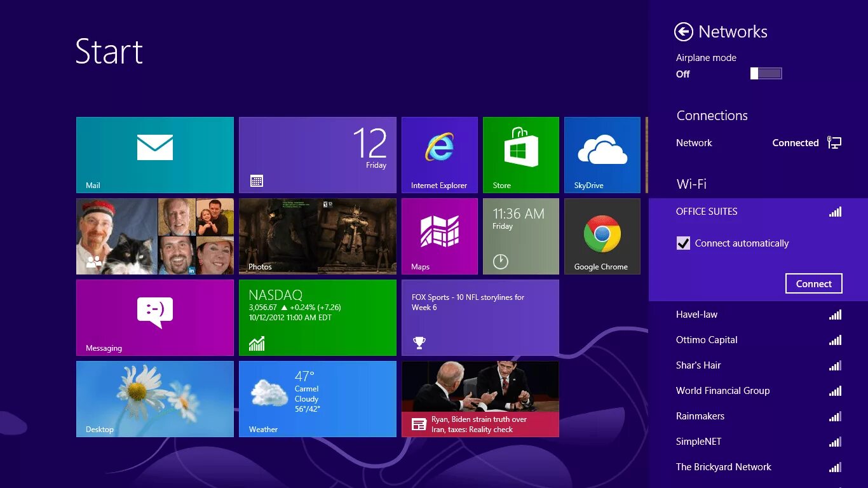Open the Ryan, Biden news tile
The height and width of the screenshot is (488, 868).
[x=480, y=399]
